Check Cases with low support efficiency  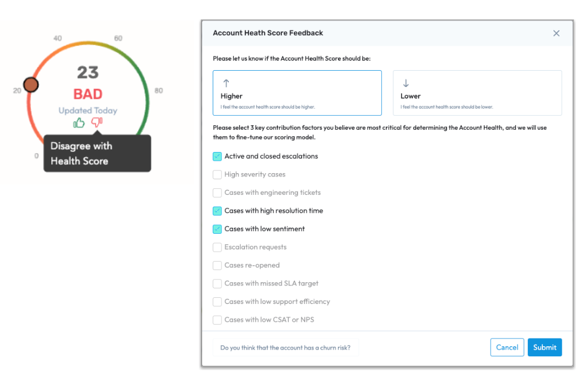217,302
